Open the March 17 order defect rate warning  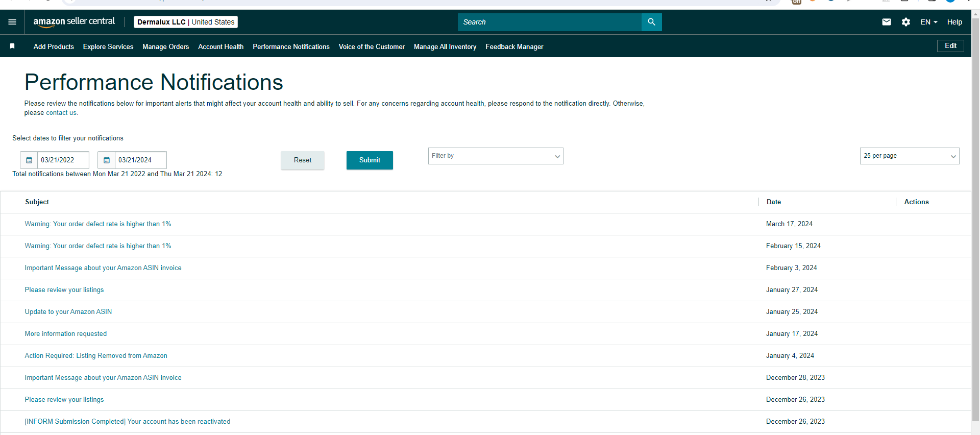98,224
